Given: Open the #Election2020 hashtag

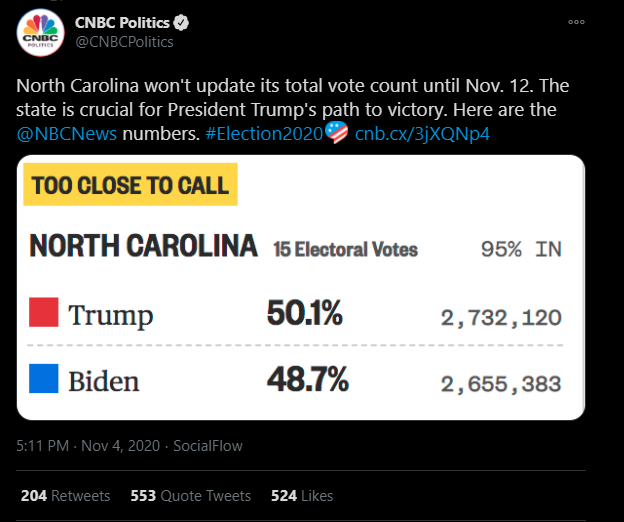Looking at the screenshot, I should 263,133.
